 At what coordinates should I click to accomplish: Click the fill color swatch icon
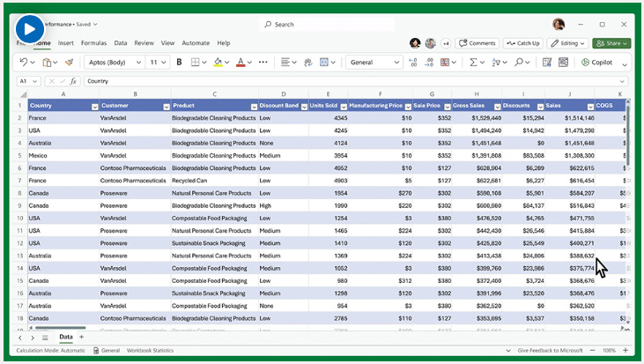point(218,63)
